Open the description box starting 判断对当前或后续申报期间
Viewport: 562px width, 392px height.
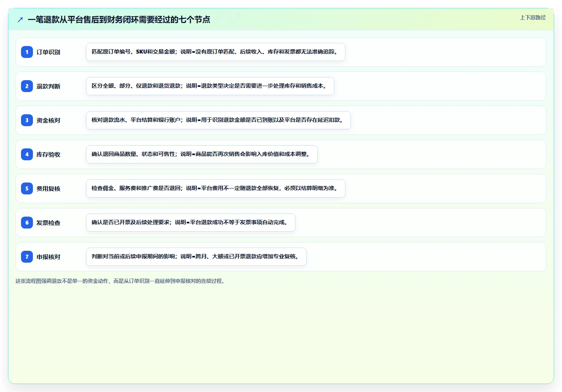(x=196, y=257)
